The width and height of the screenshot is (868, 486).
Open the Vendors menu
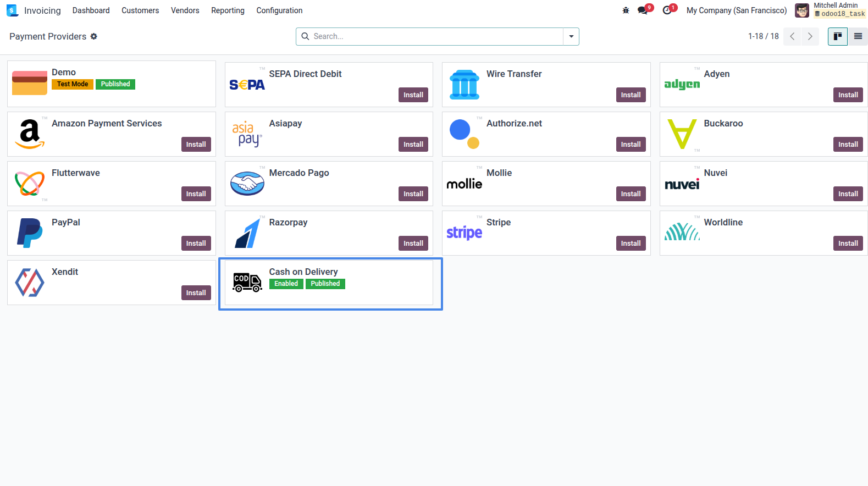185,10
